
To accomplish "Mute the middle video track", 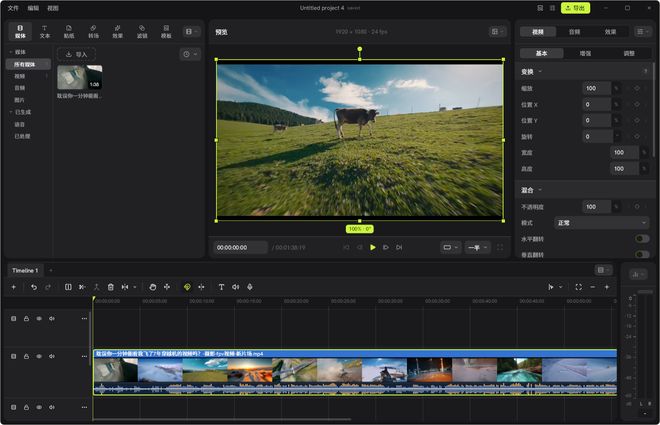I will click(x=52, y=356).
